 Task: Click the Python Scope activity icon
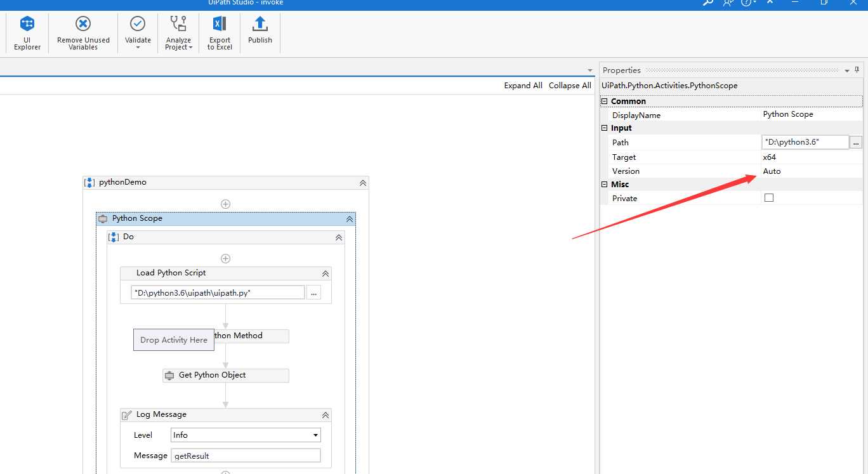click(103, 219)
